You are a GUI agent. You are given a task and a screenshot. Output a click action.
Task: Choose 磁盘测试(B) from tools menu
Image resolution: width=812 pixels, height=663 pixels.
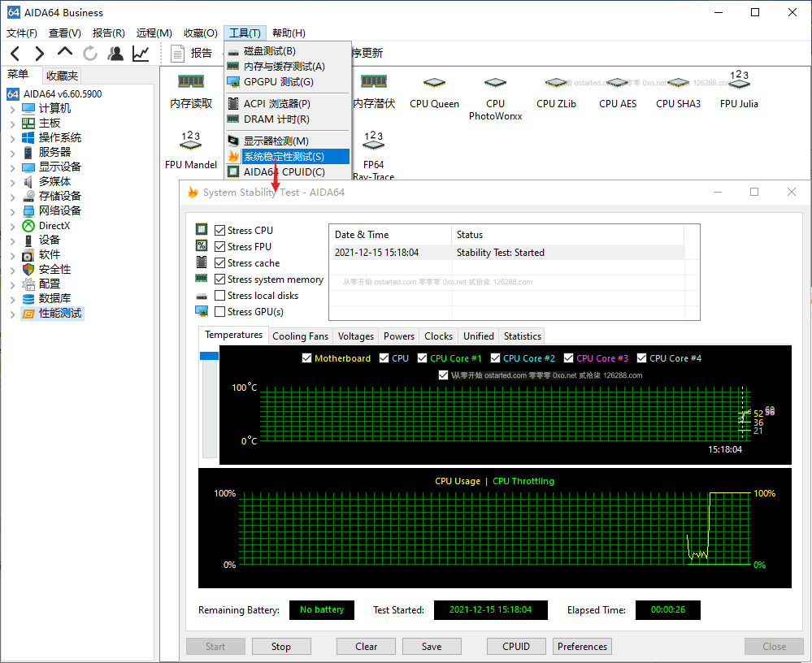(288, 51)
